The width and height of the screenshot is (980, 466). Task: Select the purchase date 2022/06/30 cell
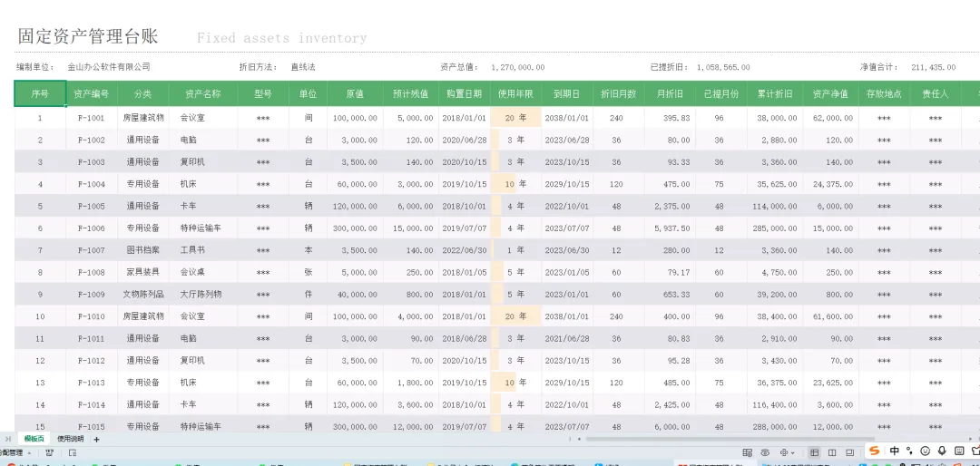click(x=465, y=250)
